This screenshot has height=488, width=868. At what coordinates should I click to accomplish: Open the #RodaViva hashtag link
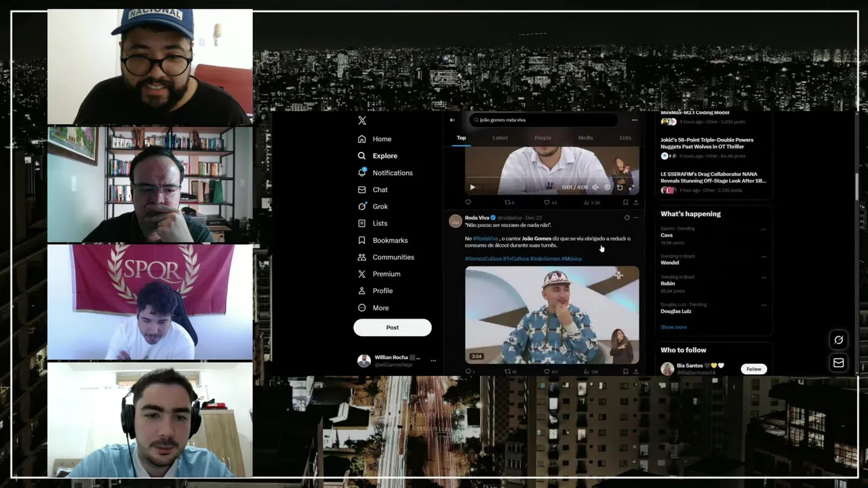(486, 239)
